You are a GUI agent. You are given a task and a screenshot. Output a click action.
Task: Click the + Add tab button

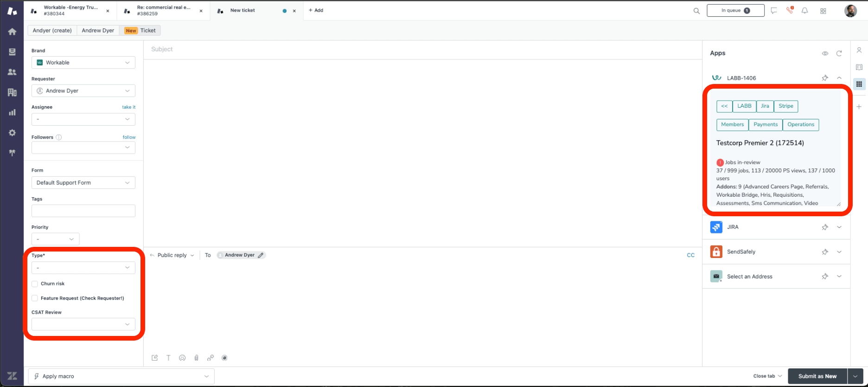[316, 10]
